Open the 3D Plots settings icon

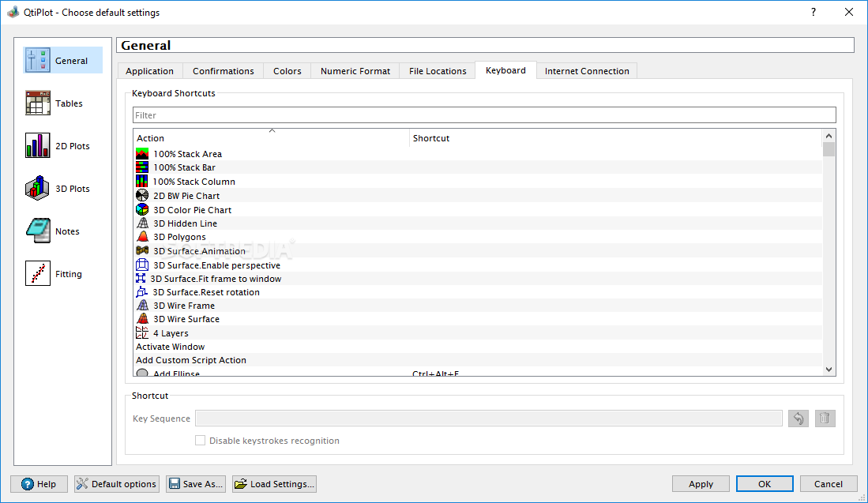pos(38,188)
